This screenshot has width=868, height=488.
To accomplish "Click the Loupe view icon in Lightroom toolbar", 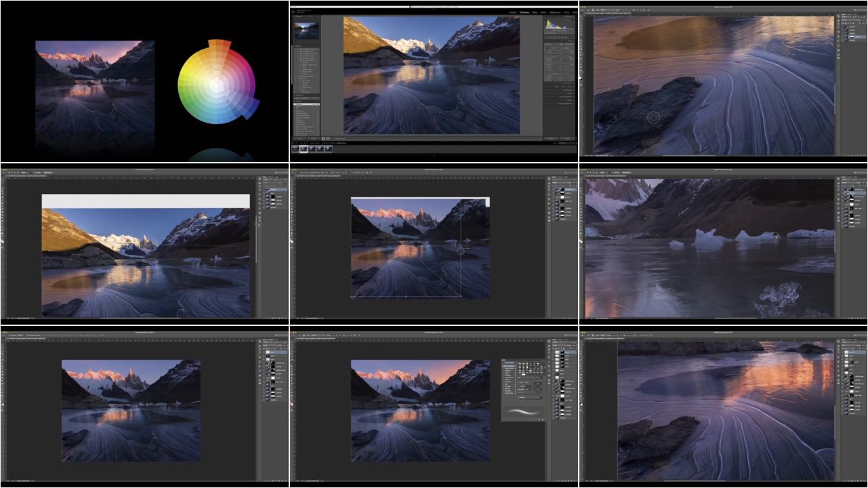I will point(323,138).
